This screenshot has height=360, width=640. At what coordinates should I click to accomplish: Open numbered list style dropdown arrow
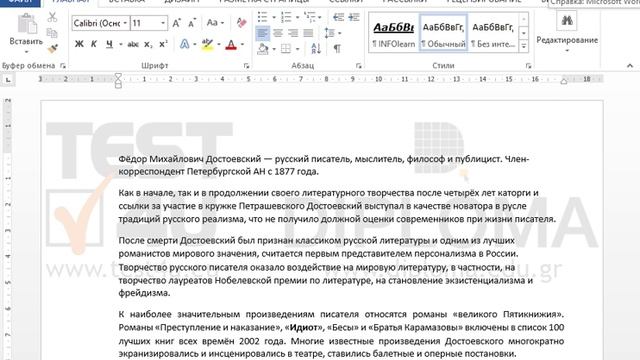pos(297,18)
